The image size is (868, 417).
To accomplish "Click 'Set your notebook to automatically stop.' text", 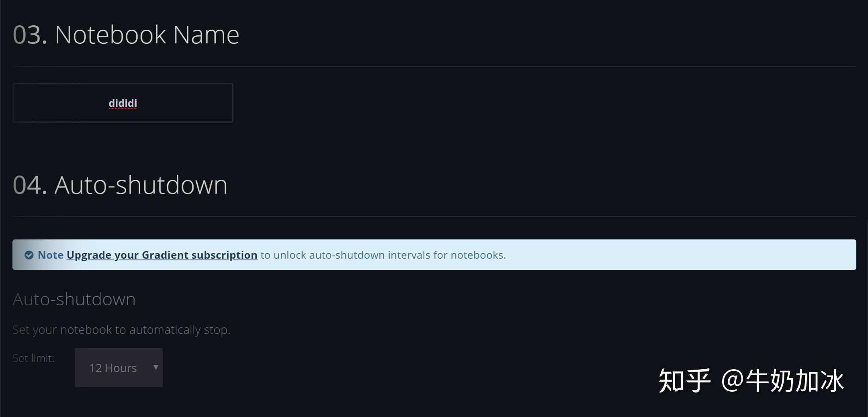I will tap(121, 330).
